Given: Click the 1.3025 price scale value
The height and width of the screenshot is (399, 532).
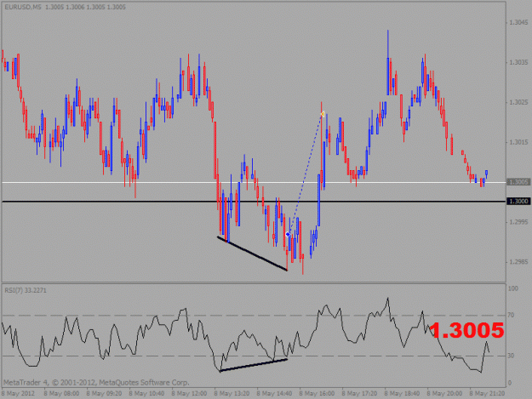Looking at the screenshot, I should pos(518,102).
